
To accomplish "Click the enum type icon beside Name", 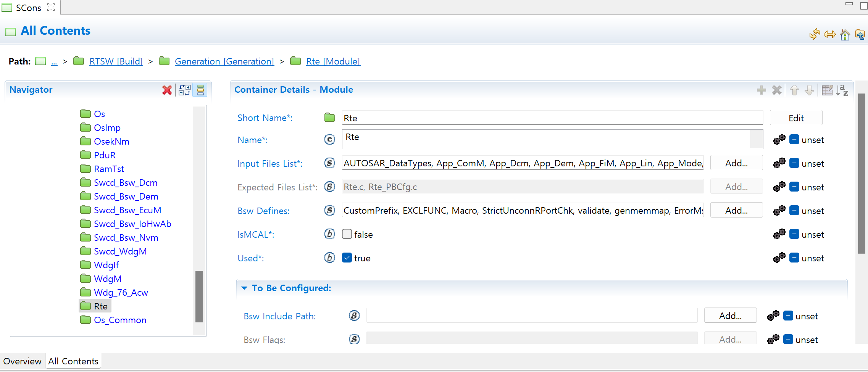I will tap(330, 140).
